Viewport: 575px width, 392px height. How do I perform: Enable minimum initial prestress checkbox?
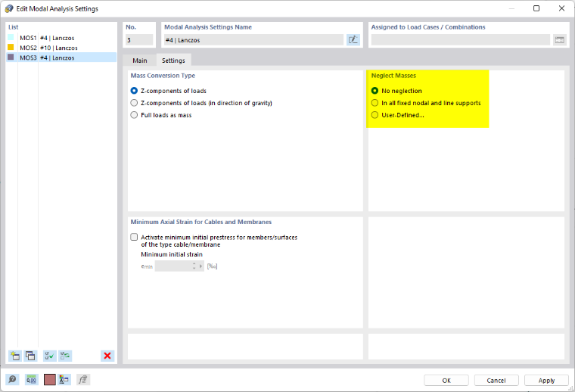pos(134,237)
